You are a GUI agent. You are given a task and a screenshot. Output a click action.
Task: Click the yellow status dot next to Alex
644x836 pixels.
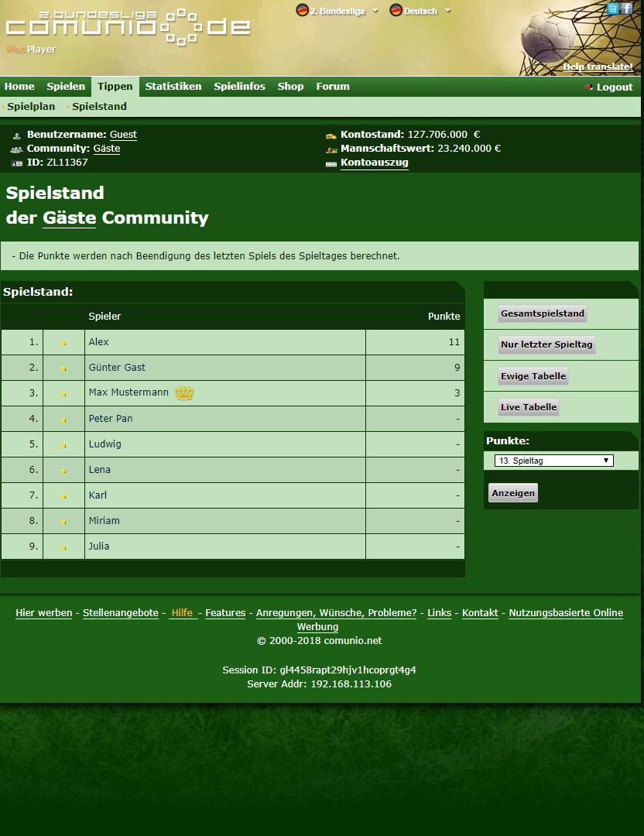[x=64, y=343]
